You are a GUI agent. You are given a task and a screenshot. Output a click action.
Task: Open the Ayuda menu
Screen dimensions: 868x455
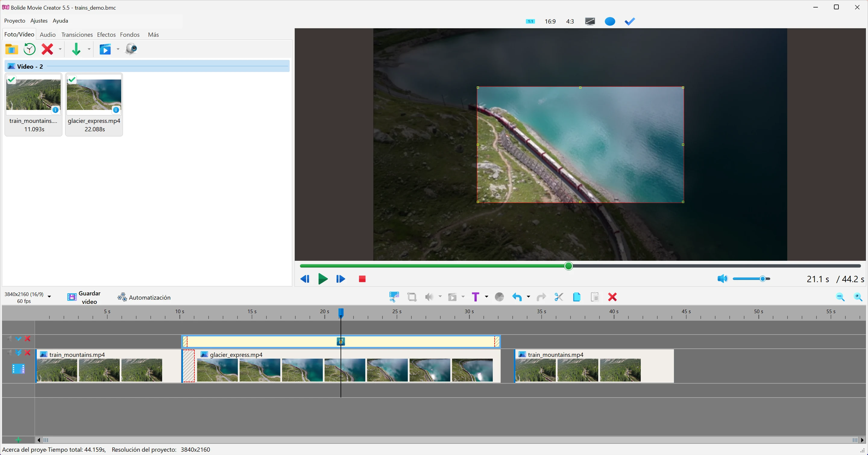pyautogui.click(x=60, y=21)
